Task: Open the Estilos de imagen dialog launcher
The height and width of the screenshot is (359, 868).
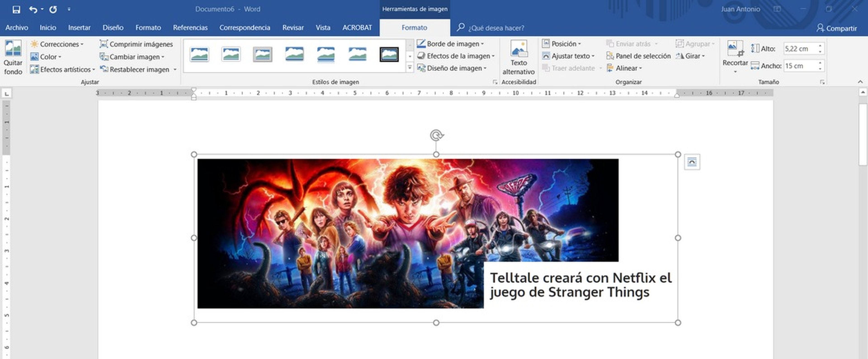Action: [495, 82]
